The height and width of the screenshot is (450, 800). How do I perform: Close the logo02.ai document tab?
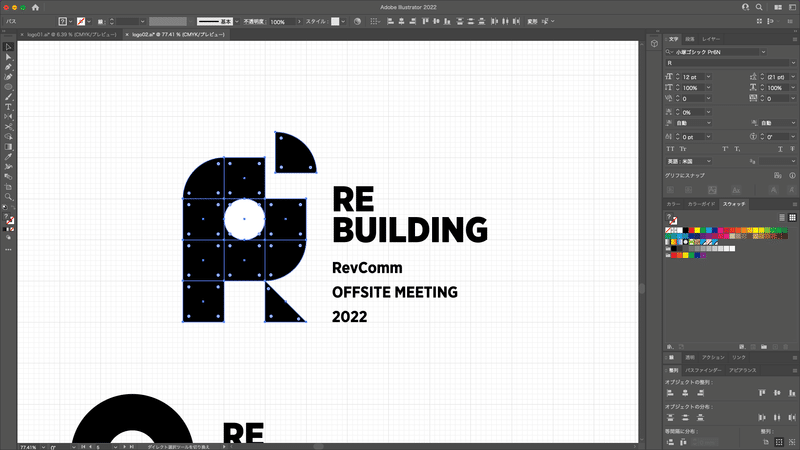127,35
